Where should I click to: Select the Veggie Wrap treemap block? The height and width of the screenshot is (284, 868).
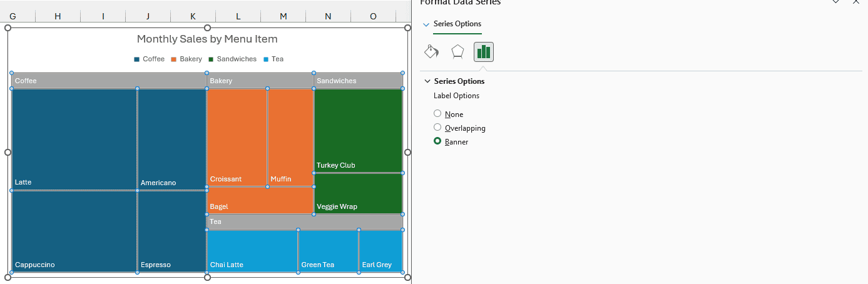358,193
